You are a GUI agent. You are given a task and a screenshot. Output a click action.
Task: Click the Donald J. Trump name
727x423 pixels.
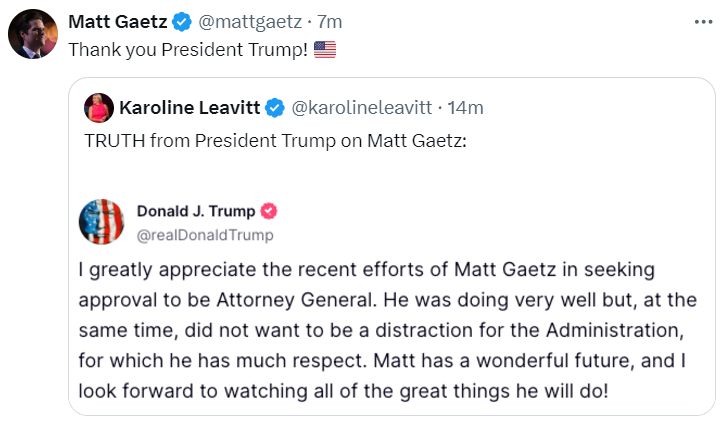[x=195, y=211]
